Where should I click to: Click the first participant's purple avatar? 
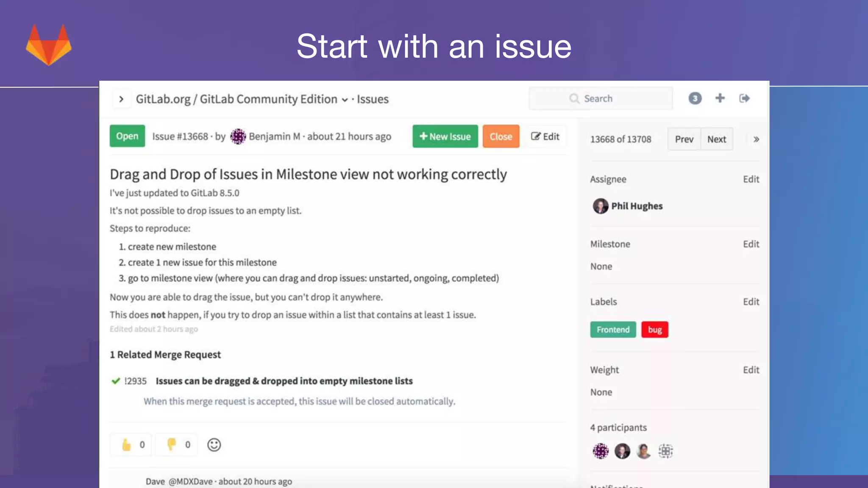pos(600,451)
